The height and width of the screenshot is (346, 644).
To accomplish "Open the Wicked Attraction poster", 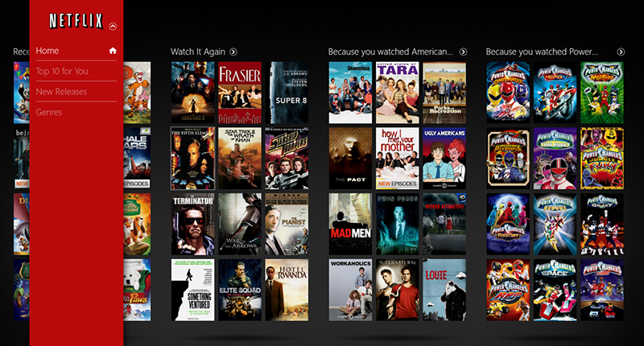I will 444,224.
